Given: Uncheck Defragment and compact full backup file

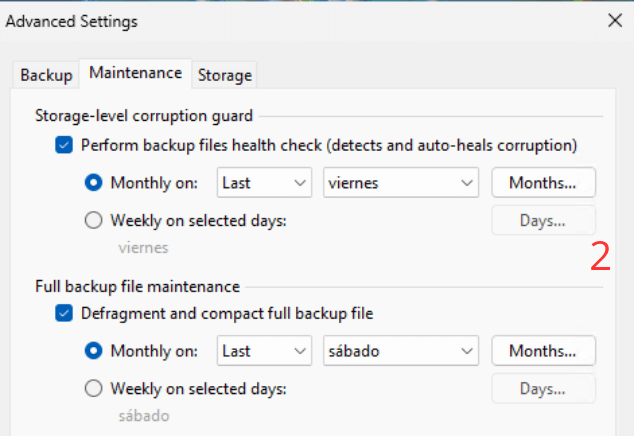Looking at the screenshot, I should coord(64,314).
